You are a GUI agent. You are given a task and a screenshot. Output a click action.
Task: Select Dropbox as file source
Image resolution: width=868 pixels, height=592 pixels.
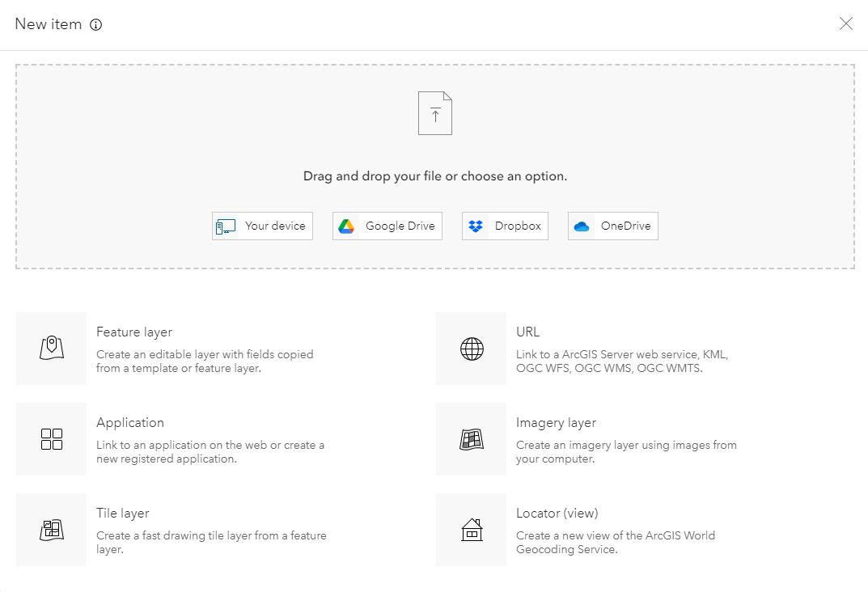pos(505,226)
